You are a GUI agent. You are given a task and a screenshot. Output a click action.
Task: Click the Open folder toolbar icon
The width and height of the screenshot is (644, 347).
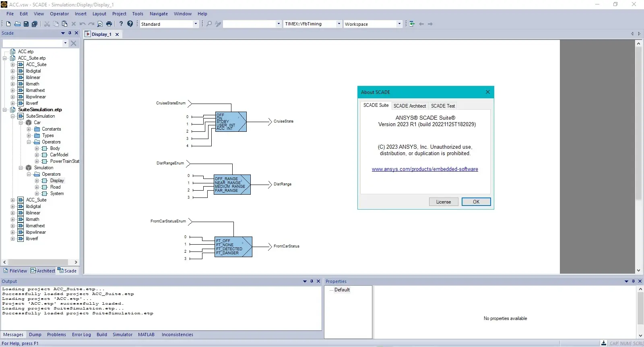click(x=17, y=24)
